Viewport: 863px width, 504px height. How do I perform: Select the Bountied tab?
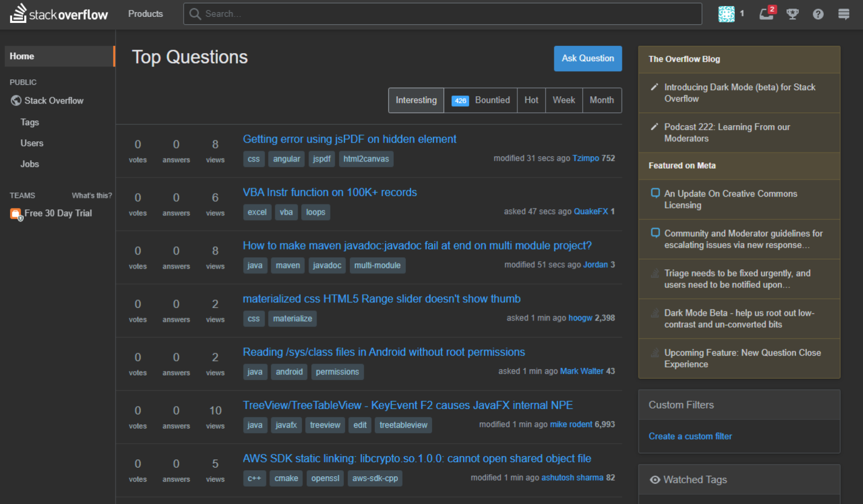point(481,100)
